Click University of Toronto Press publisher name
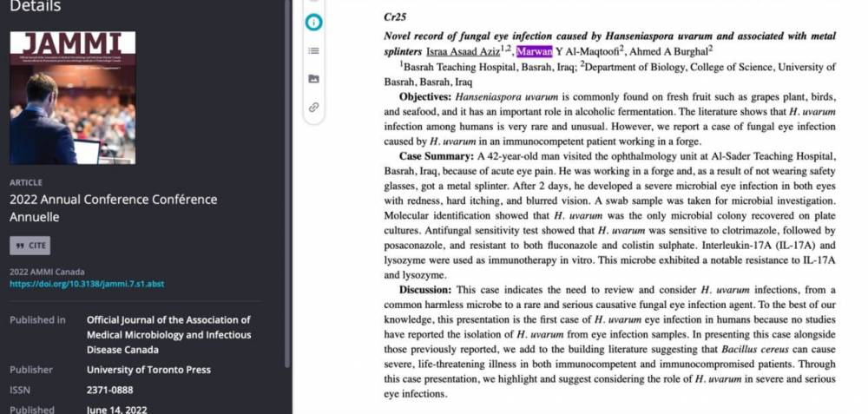The height and width of the screenshot is (414, 868). (x=148, y=370)
